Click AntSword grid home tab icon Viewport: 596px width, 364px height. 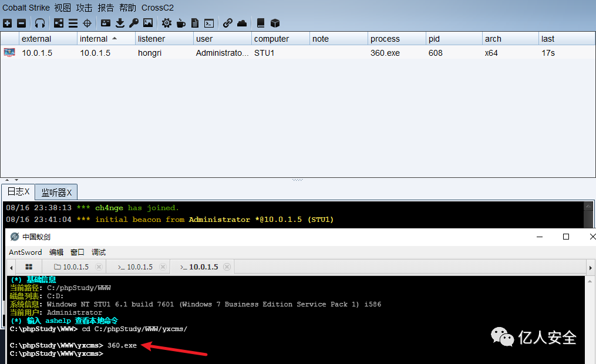[x=29, y=267]
